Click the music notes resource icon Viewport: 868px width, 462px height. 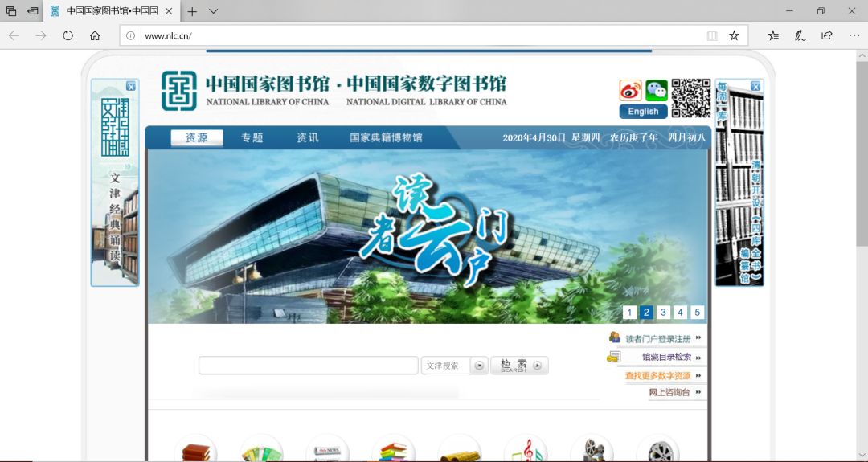tap(526, 449)
